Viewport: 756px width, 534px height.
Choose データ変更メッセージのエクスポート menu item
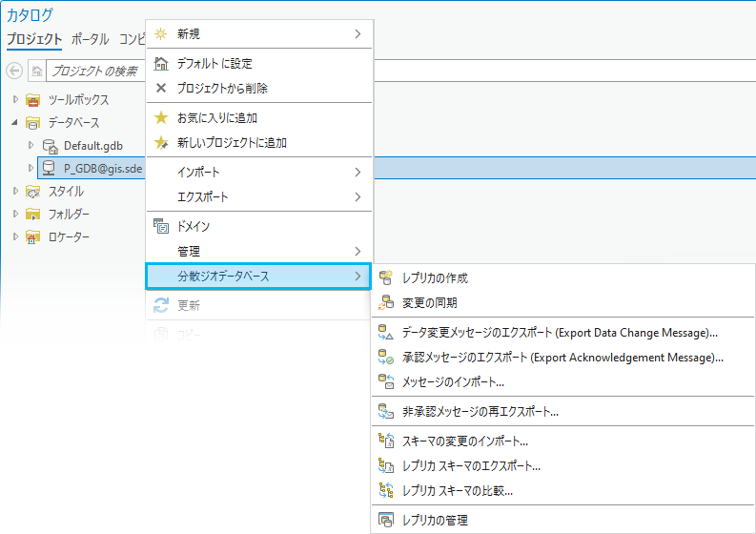[560, 333]
